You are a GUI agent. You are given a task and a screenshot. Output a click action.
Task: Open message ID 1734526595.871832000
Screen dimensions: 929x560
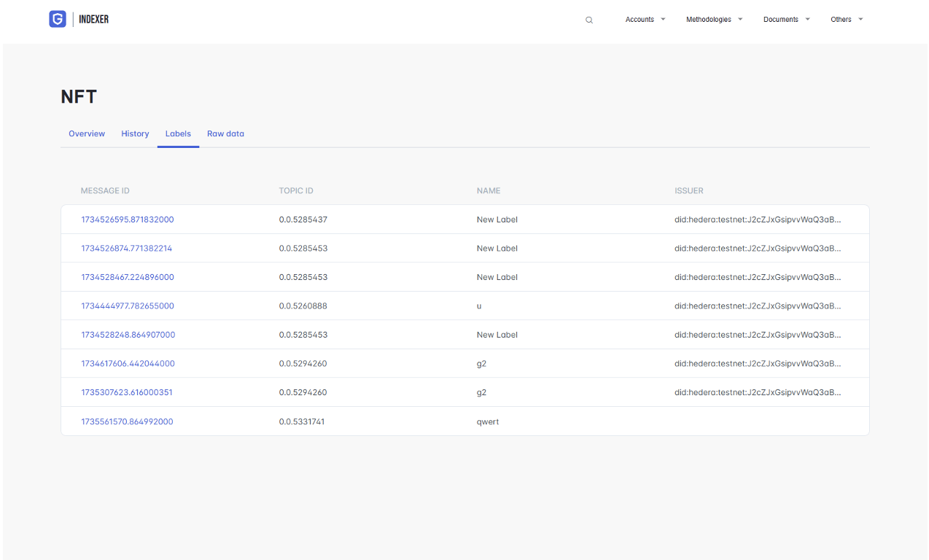(128, 219)
